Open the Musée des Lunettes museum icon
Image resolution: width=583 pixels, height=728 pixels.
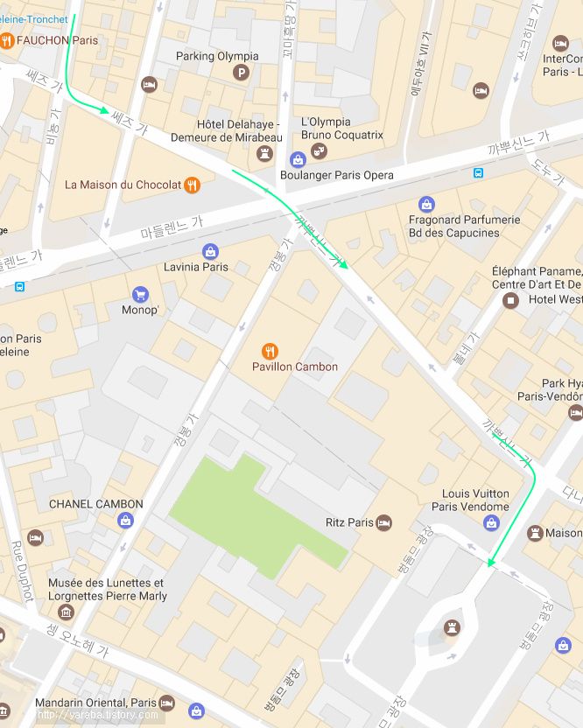click(66, 612)
